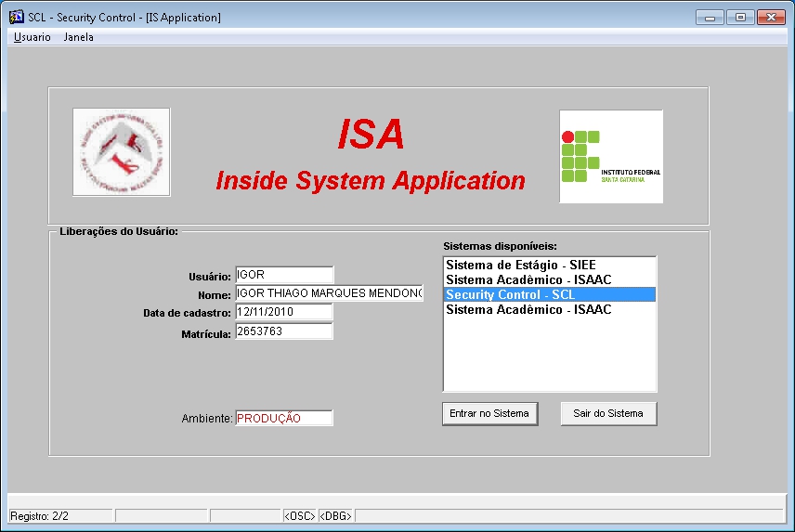The width and height of the screenshot is (795, 532).
Task: Click the Ambiente field showing PRODUÇÃO
Action: pos(284,419)
